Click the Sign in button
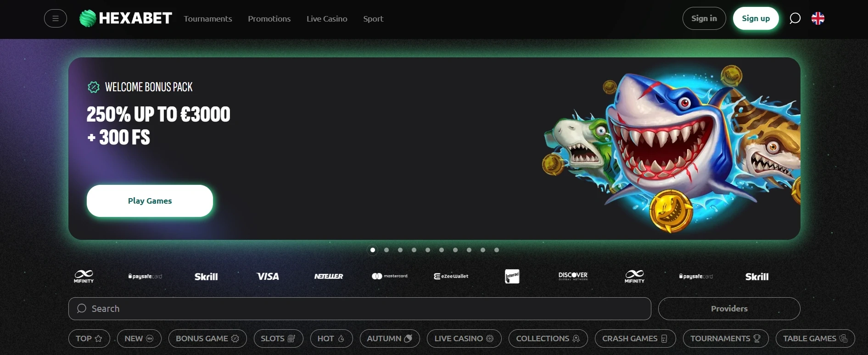Image resolution: width=868 pixels, height=355 pixels. click(704, 18)
